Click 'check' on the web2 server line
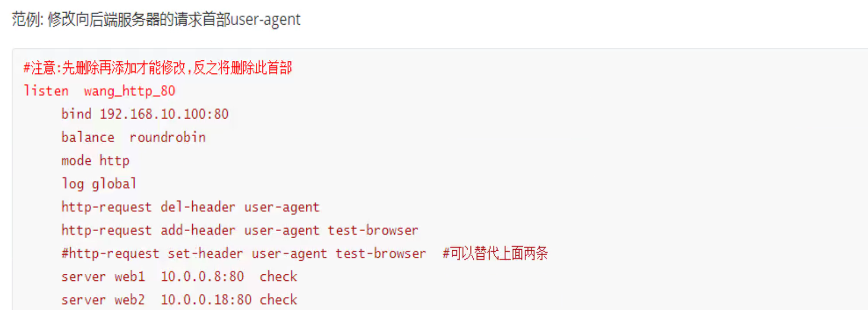The width and height of the screenshot is (868, 310). click(x=278, y=300)
